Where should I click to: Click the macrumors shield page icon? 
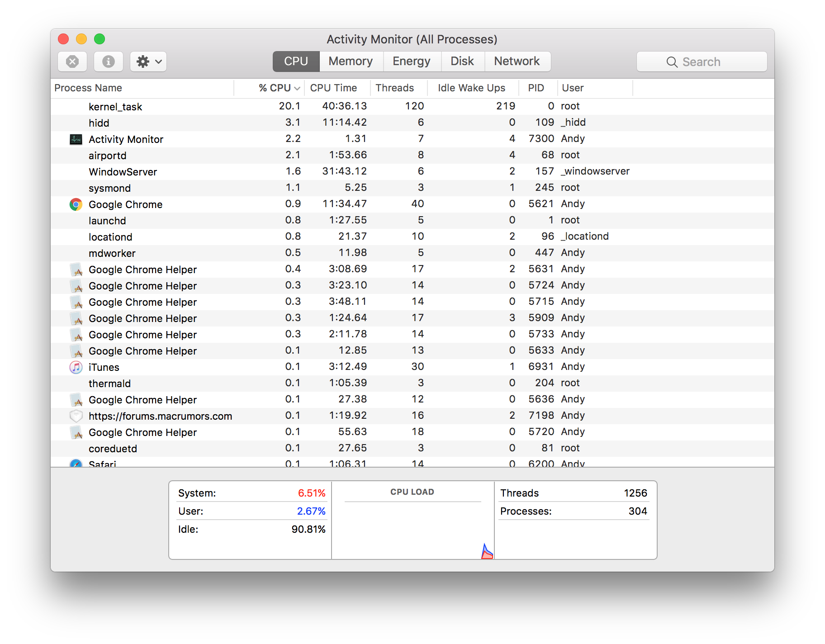tap(76, 416)
